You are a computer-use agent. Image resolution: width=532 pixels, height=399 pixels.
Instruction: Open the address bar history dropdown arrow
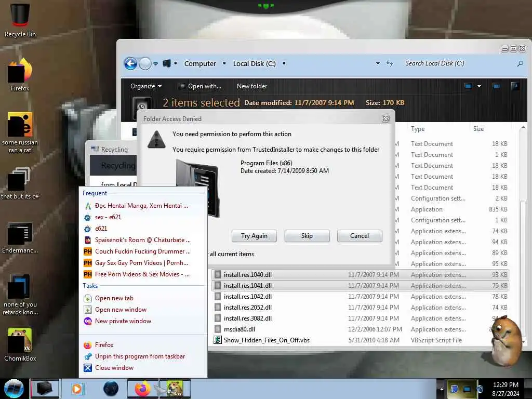click(x=378, y=63)
